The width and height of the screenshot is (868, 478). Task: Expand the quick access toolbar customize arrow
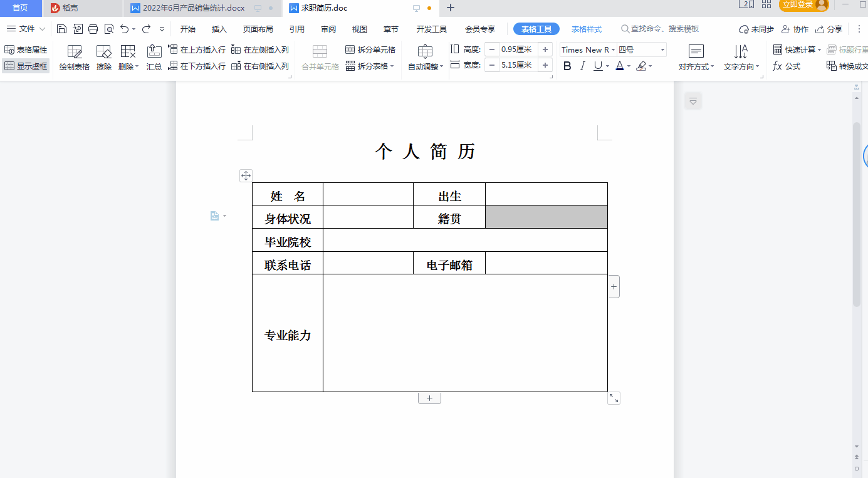pos(162,29)
